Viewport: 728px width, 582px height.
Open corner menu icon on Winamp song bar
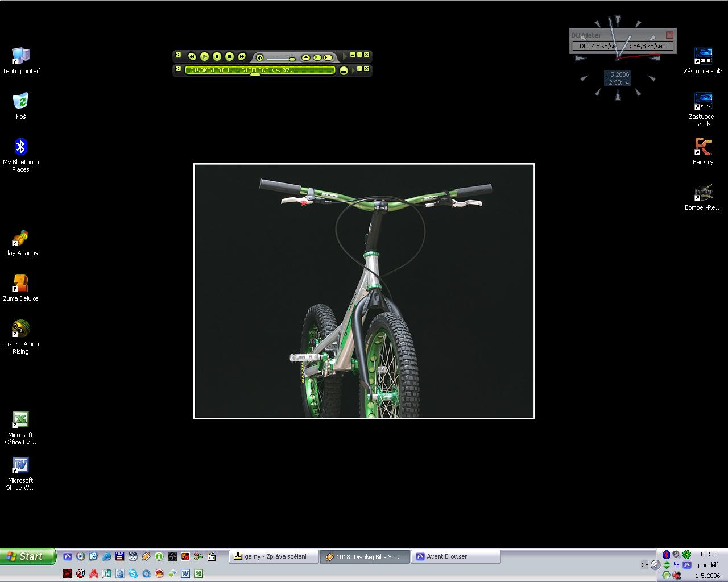click(178, 69)
